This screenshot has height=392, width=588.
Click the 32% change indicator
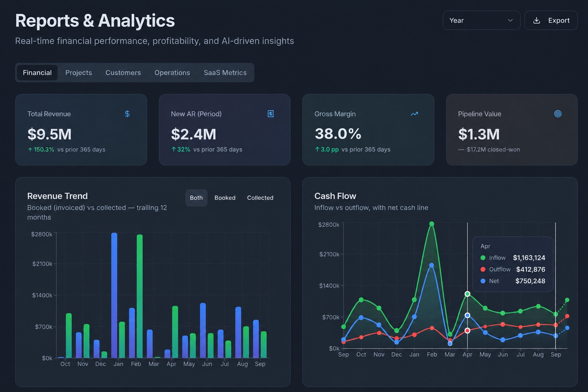point(181,149)
